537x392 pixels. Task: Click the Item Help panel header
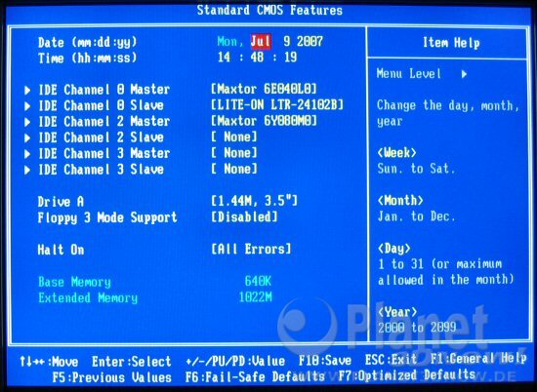(x=451, y=43)
